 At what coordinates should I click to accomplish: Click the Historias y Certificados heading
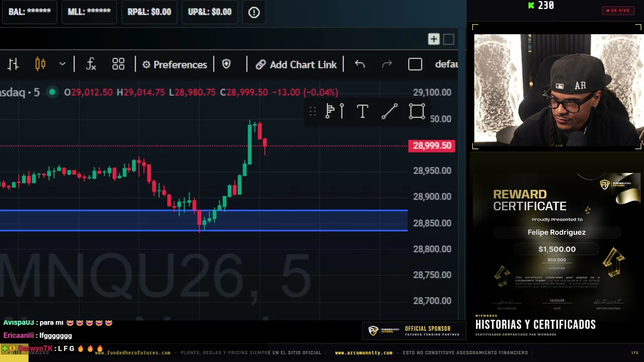click(535, 325)
